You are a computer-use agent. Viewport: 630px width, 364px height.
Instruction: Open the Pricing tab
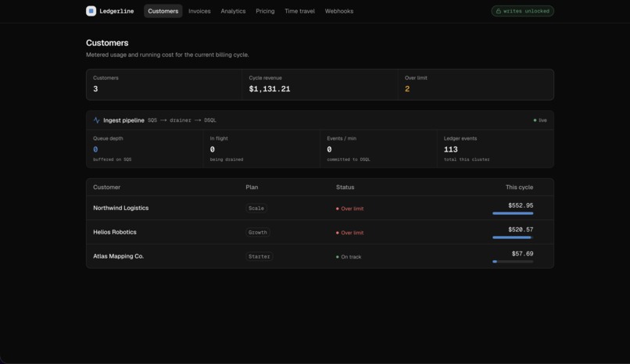(265, 11)
